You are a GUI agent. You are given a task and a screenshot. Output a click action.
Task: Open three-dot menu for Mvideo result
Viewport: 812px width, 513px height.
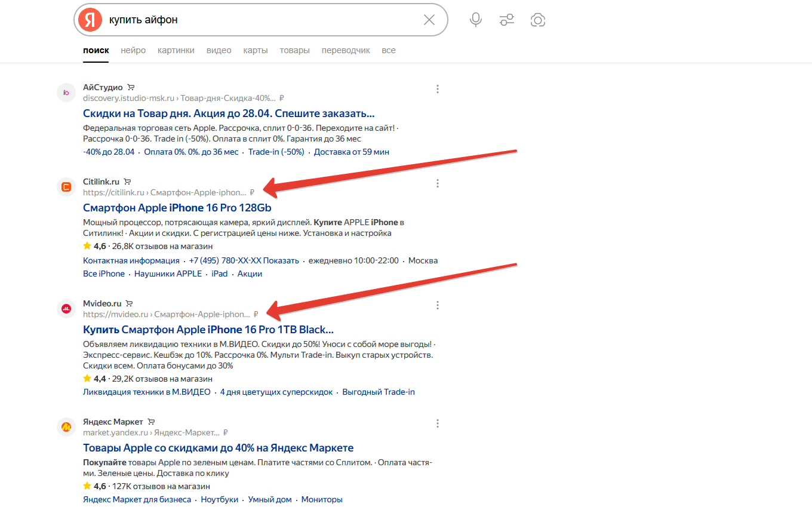[x=438, y=305]
